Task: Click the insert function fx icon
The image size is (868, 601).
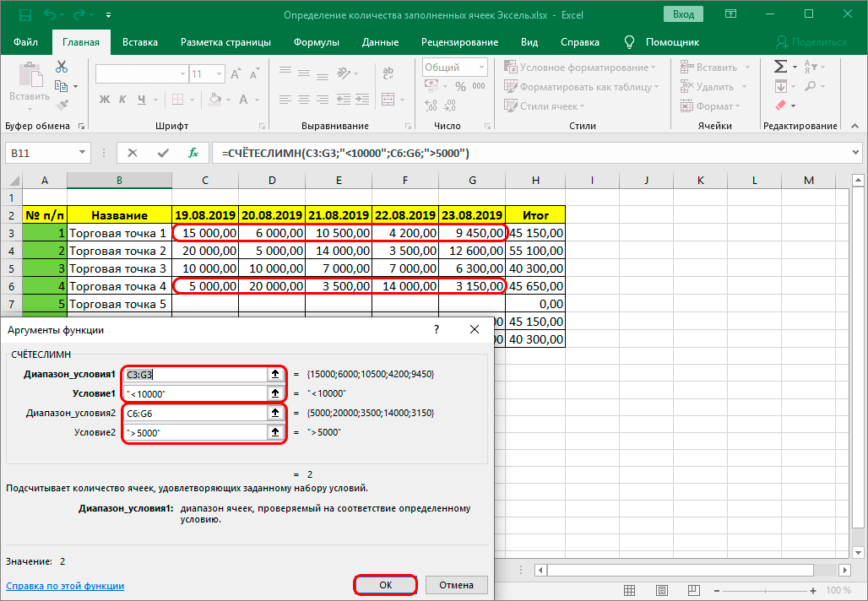Action: click(x=193, y=153)
